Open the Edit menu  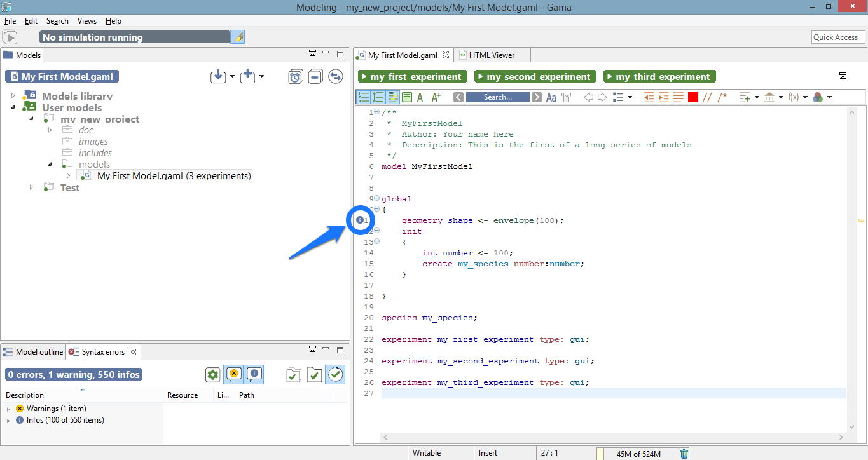click(x=31, y=21)
